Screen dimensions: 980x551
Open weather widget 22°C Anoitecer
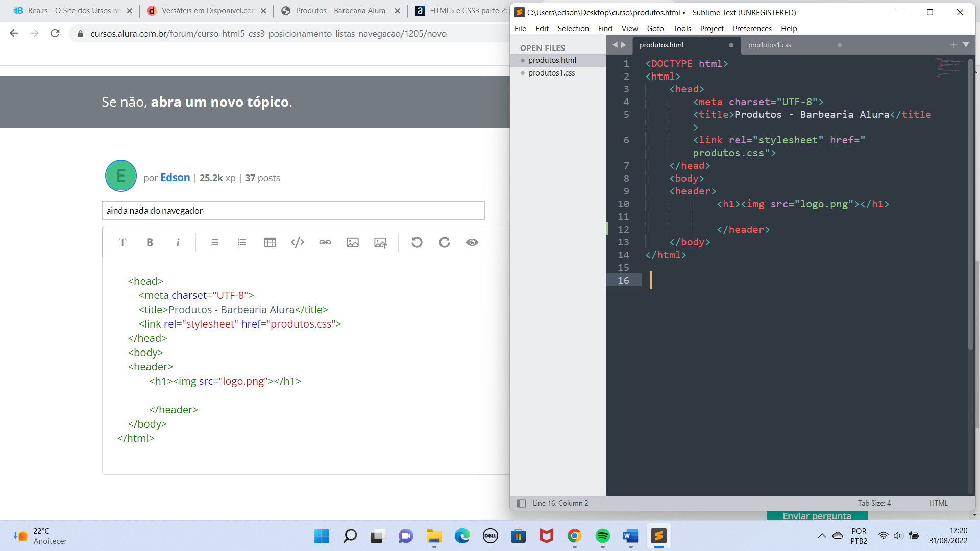41,536
